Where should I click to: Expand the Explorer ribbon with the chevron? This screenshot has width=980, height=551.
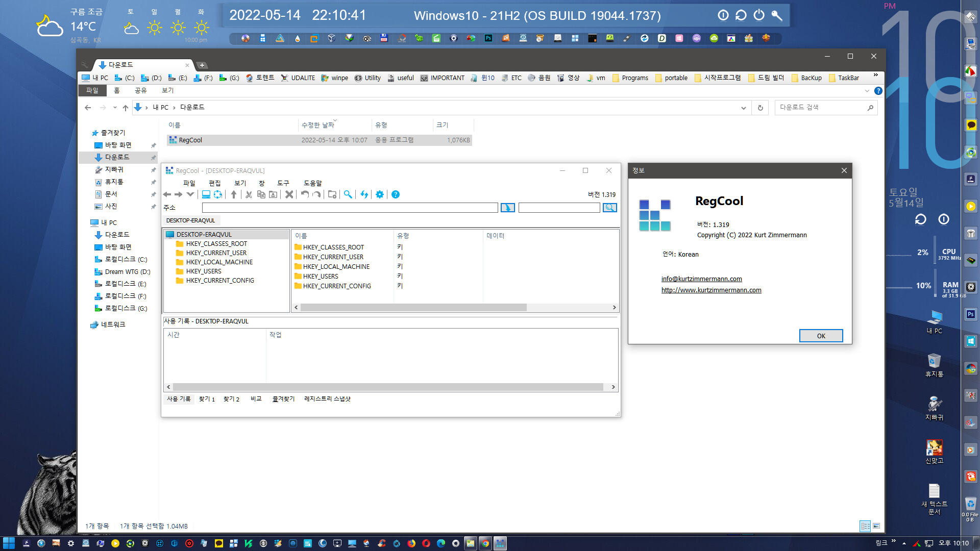867,91
